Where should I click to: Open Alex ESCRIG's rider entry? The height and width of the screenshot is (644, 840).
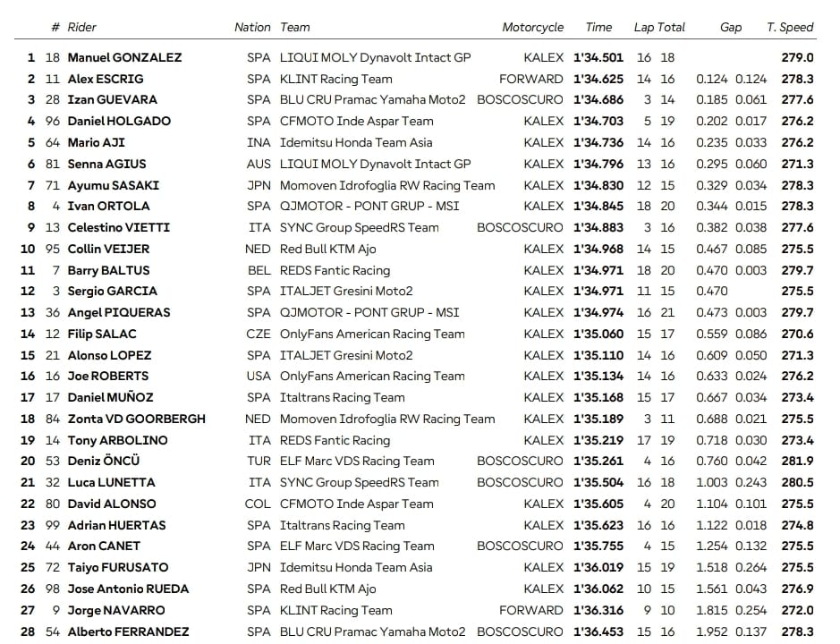(x=107, y=79)
